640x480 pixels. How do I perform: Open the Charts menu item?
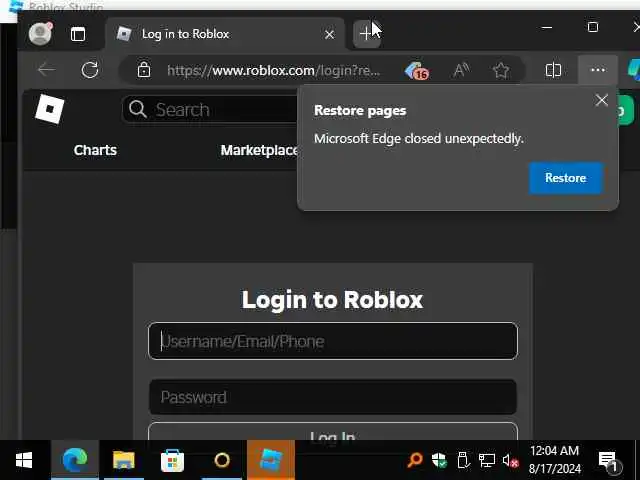point(95,150)
